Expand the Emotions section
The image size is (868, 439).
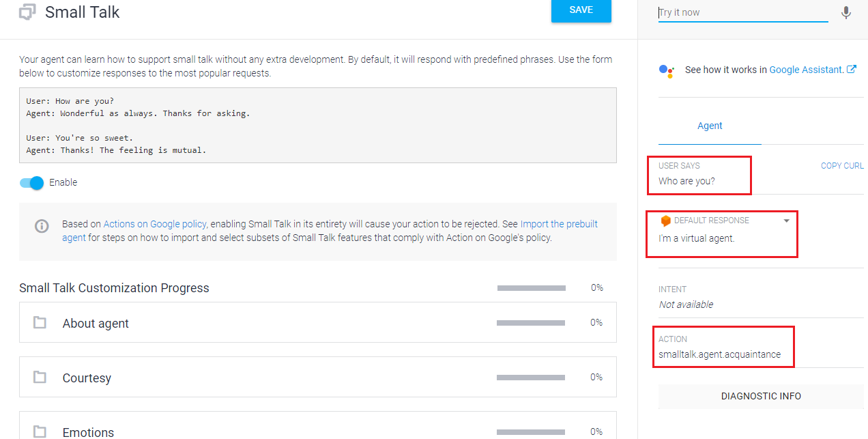click(x=88, y=432)
